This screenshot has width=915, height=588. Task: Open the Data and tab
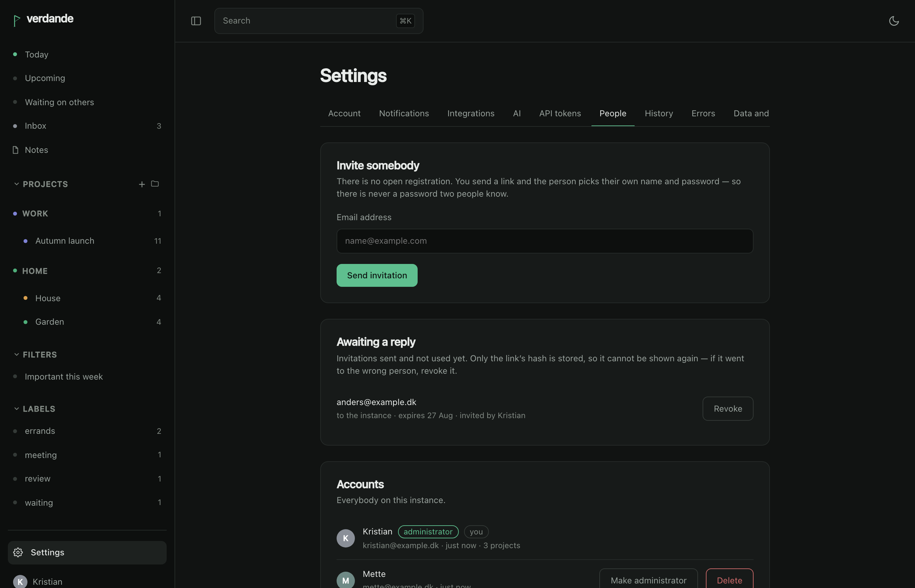[x=751, y=114]
